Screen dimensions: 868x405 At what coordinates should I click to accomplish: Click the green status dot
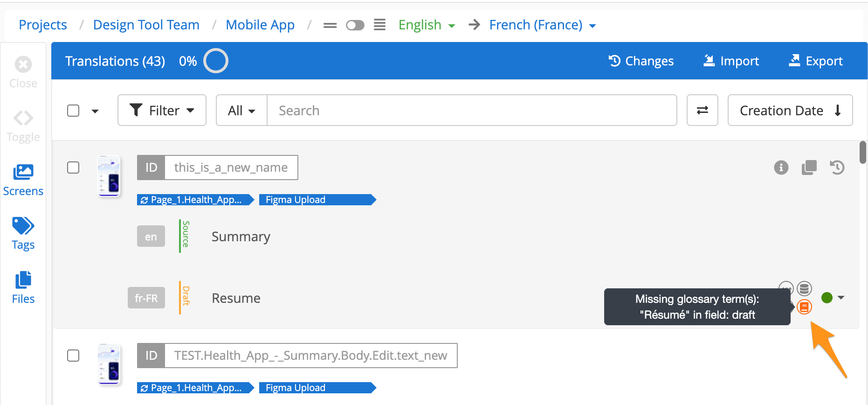point(827,298)
